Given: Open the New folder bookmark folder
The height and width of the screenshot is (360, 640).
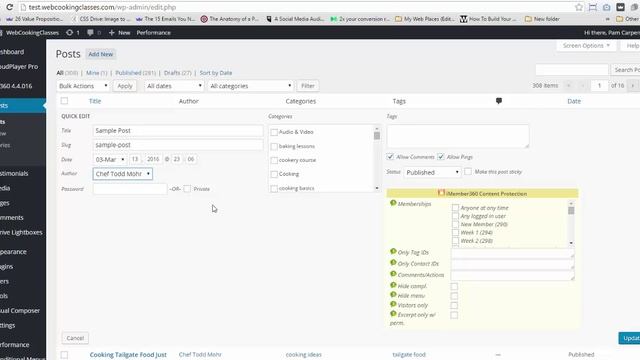Looking at the screenshot, I should pos(542,19).
